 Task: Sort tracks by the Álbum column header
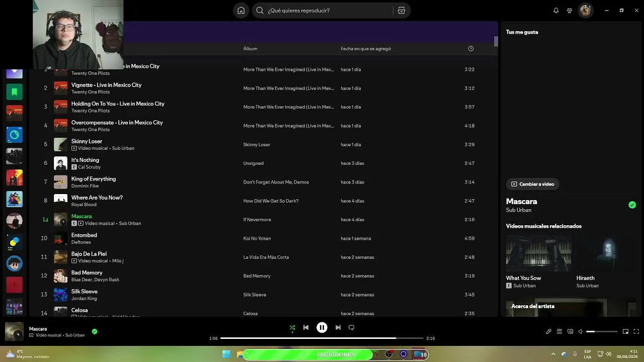click(x=250, y=49)
